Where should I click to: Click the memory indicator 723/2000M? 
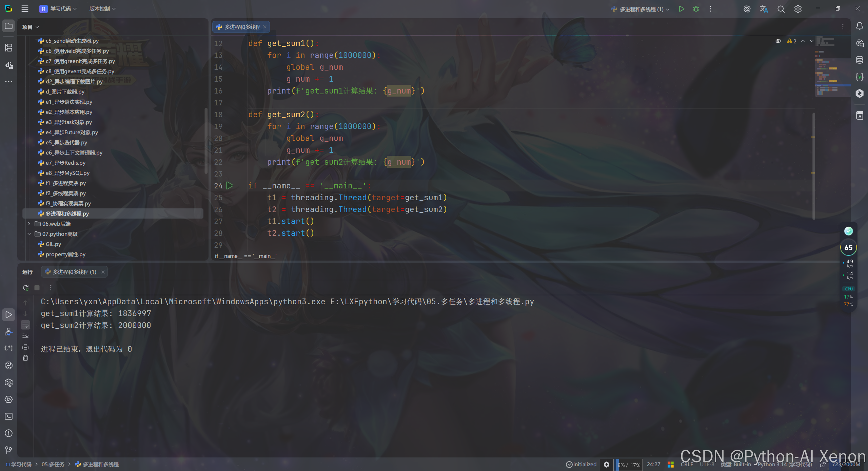846,465
